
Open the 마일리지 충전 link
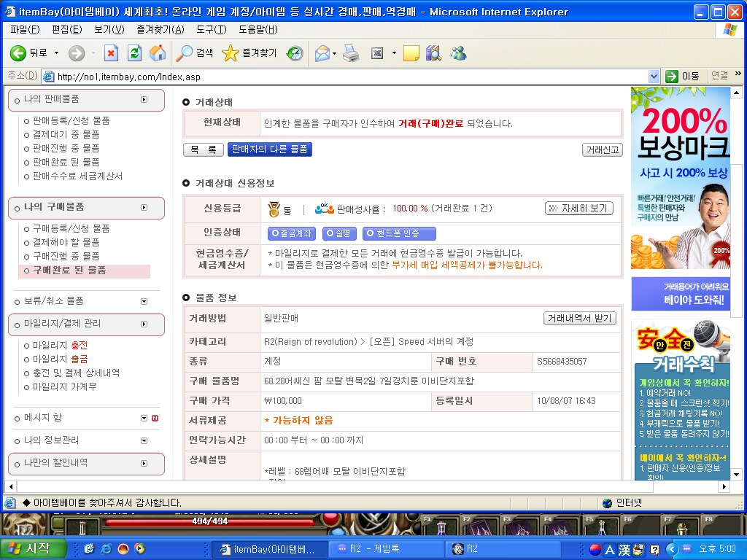coord(79,346)
